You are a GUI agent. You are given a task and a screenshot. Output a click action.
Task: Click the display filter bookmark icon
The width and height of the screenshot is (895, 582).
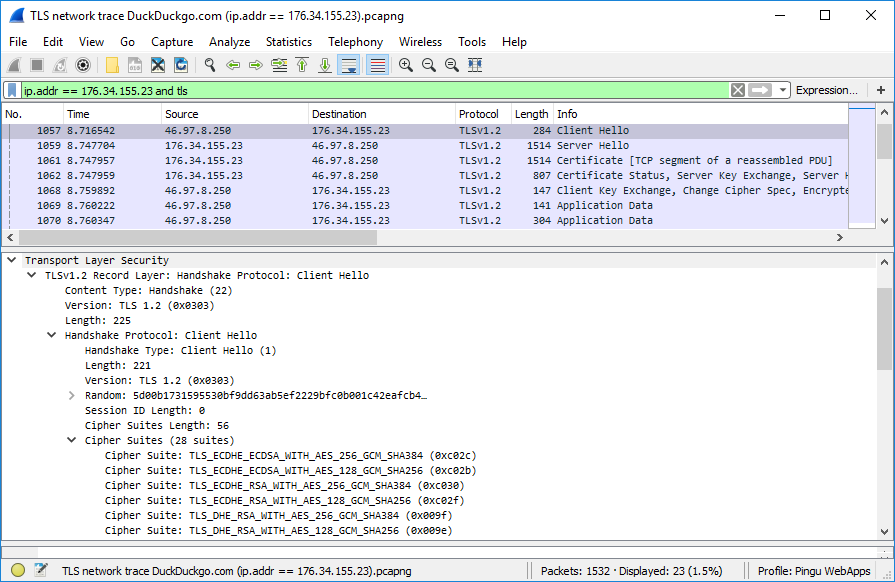[x=12, y=90]
